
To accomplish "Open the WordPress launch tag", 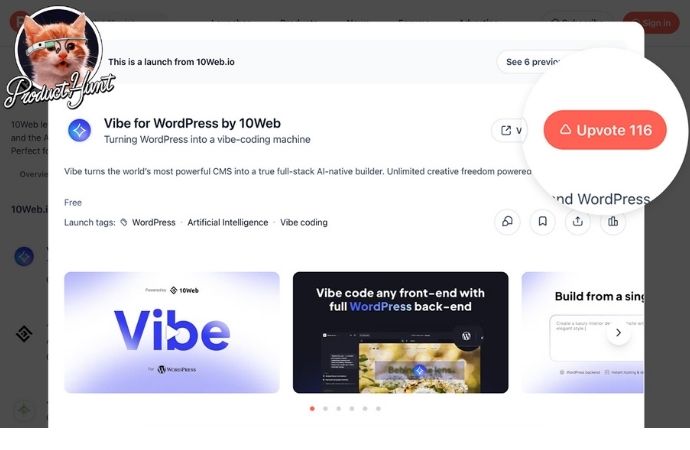I will pyautogui.click(x=154, y=223).
